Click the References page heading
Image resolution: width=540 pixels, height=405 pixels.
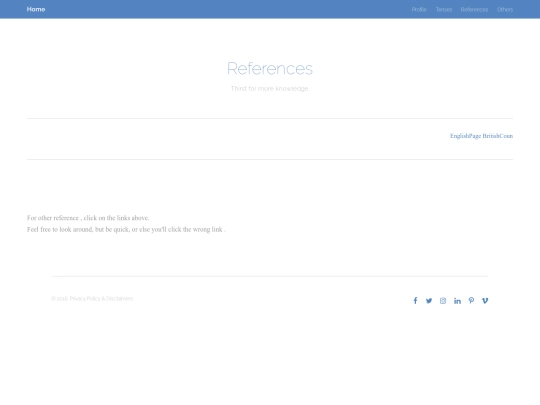[x=270, y=69]
